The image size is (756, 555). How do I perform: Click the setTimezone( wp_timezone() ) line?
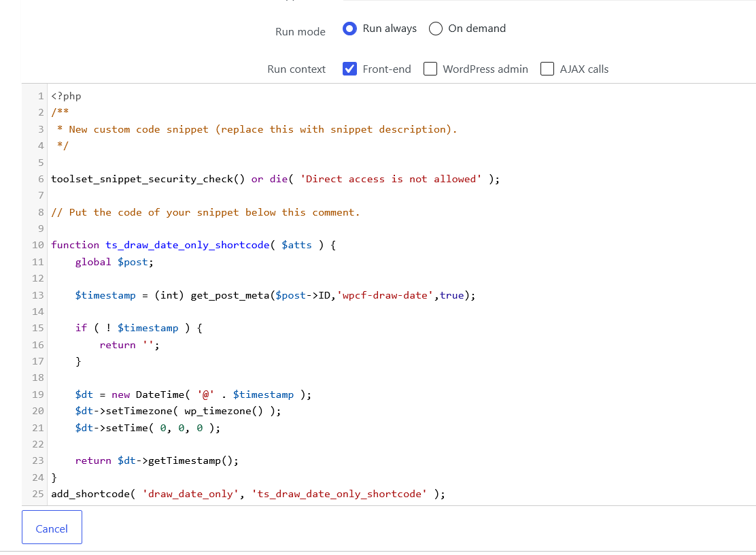click(178, 411)
